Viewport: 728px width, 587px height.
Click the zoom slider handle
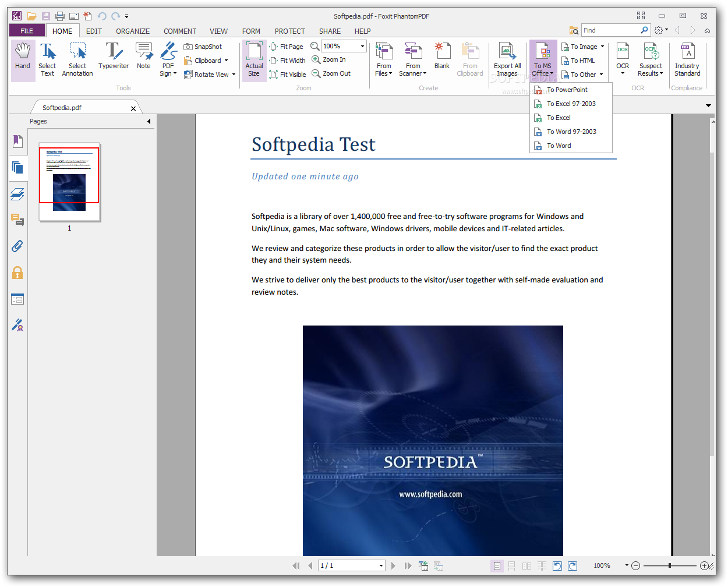670,565
